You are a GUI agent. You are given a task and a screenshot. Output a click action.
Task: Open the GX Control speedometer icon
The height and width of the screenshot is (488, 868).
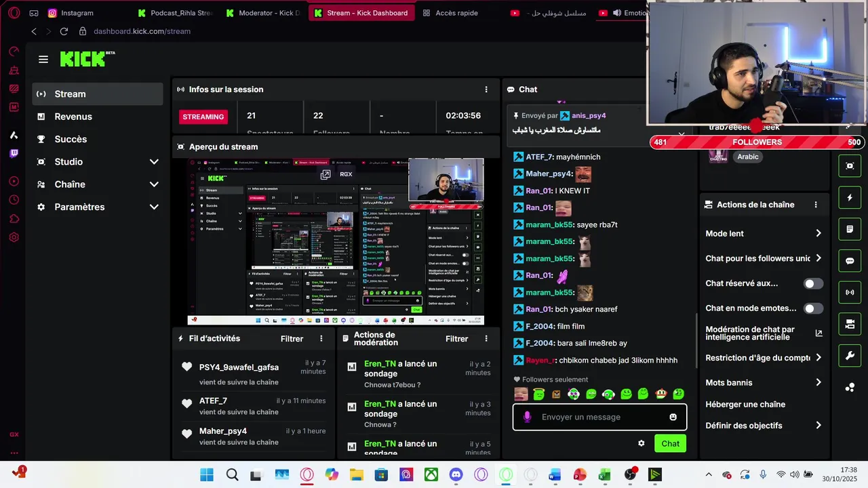tap(14, 52)
